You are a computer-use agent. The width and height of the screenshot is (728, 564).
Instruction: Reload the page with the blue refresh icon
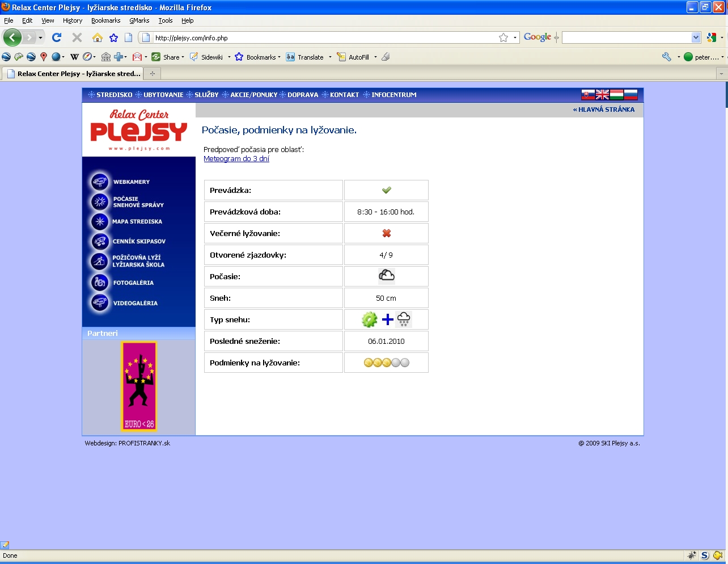(57, 37)
